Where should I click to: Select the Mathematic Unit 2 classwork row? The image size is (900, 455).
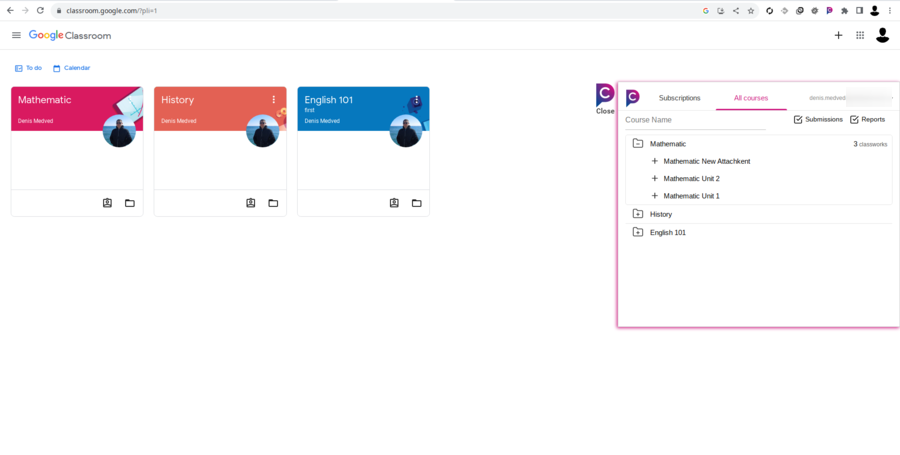[x=692, y=178]
